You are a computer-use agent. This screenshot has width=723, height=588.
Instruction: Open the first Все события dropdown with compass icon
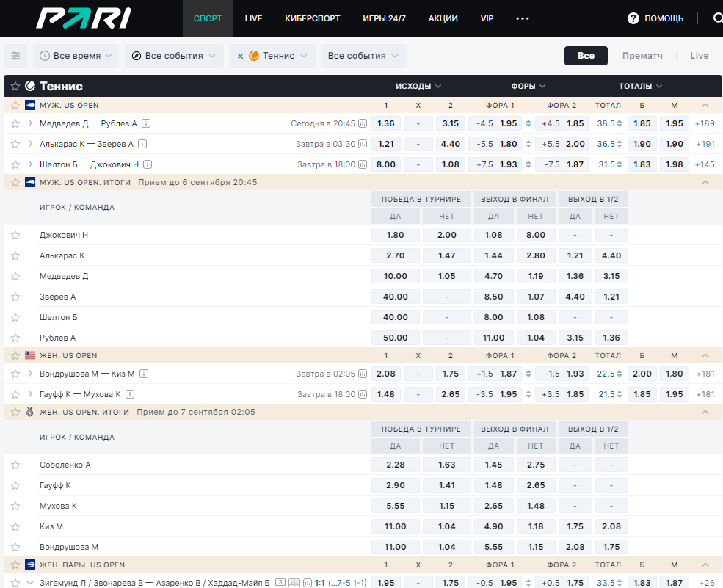pos(174,56)
